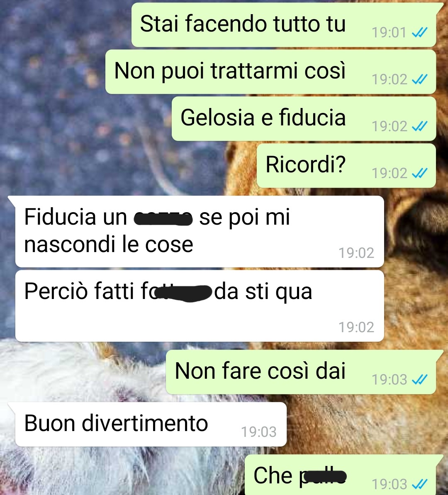Tap the 'Ricordi?' sent message
The image size is (448, 495).
pos(346,166)
